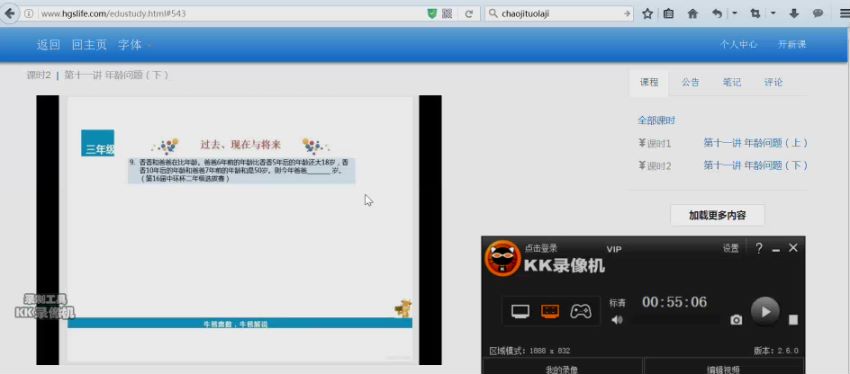Screen dimensions: 850x374
Task: Reload the page with the refresh icon
Action: [469, 14]
